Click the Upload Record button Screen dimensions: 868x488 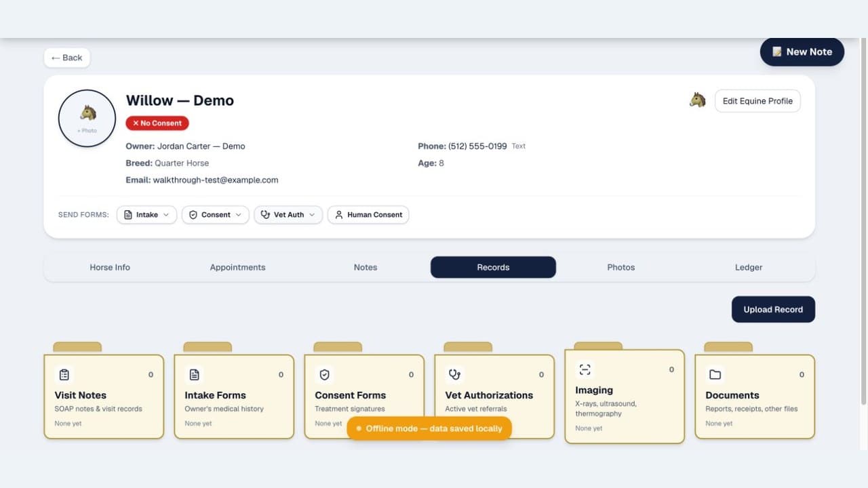[773, 309]
